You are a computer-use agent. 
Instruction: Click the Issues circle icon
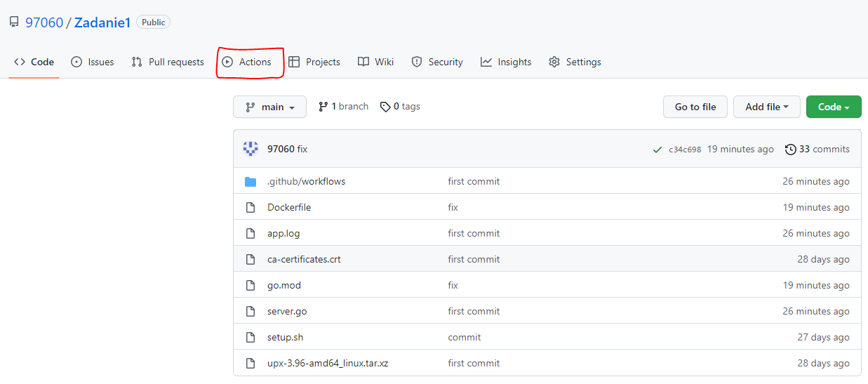(x=76, y=62)
